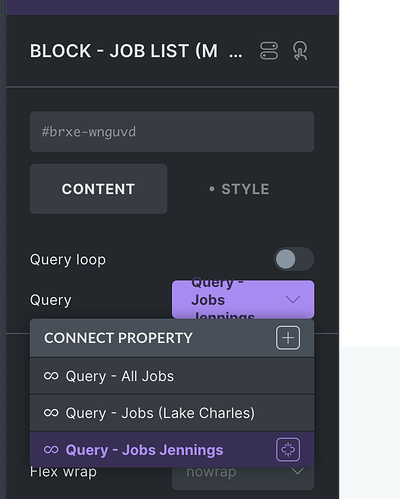Screen dimensions: 400x499
Task: Open the element conditions icon
Action: (x=269, y=51)
